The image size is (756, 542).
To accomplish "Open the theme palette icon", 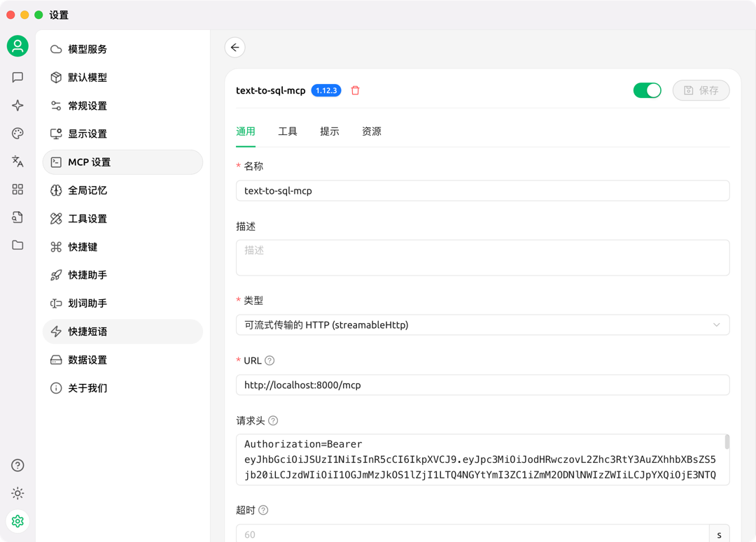I will pyautogui.click(x=17, y=133).
